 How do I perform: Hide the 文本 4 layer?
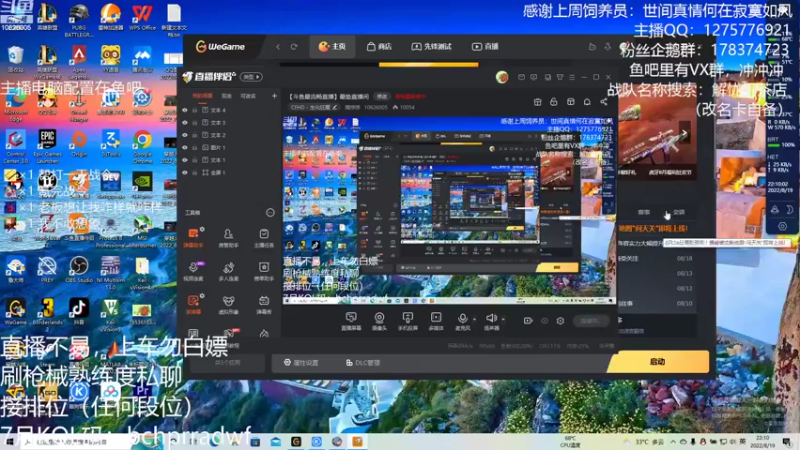[185, 110]
